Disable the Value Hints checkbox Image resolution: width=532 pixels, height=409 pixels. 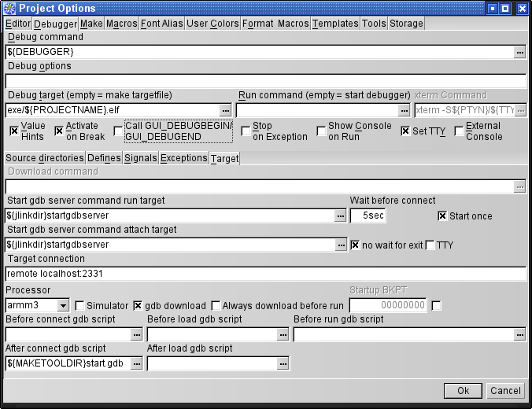(13, 131)
